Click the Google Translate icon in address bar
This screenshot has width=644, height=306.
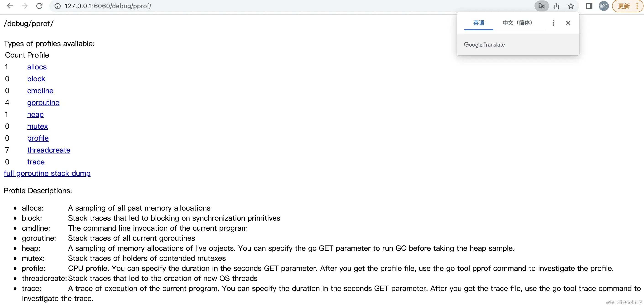(541, 6)
